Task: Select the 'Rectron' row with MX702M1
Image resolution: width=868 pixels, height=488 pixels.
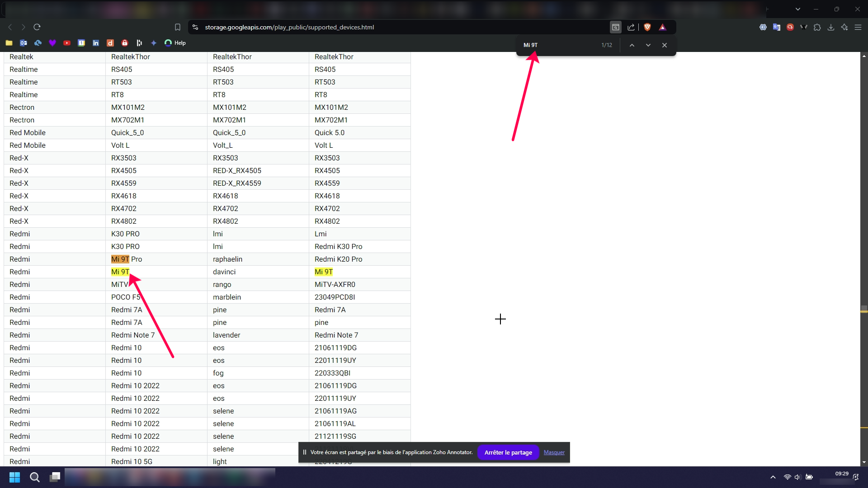Action: tap(207, 120)
